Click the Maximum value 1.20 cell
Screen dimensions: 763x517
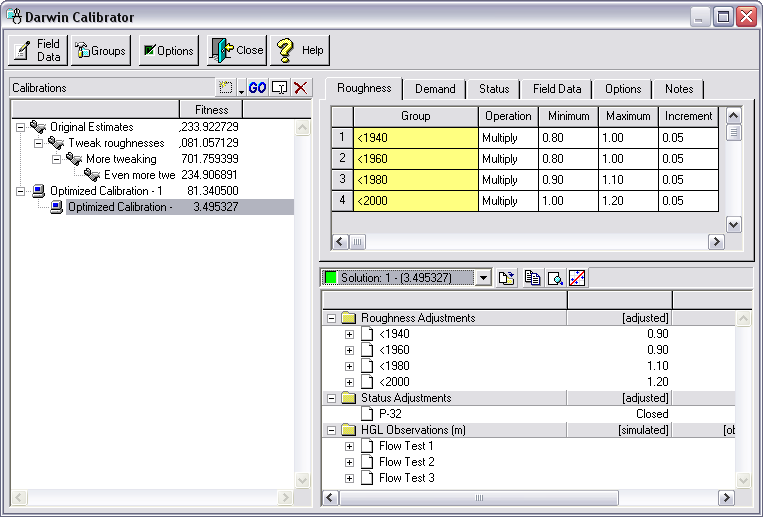click(628, 201)
